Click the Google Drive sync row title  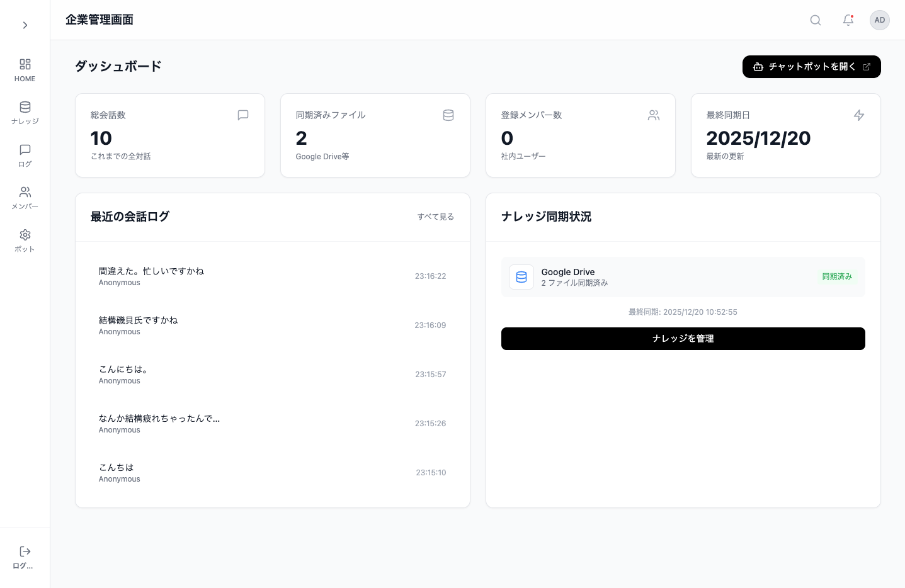[x=568, y=272]
